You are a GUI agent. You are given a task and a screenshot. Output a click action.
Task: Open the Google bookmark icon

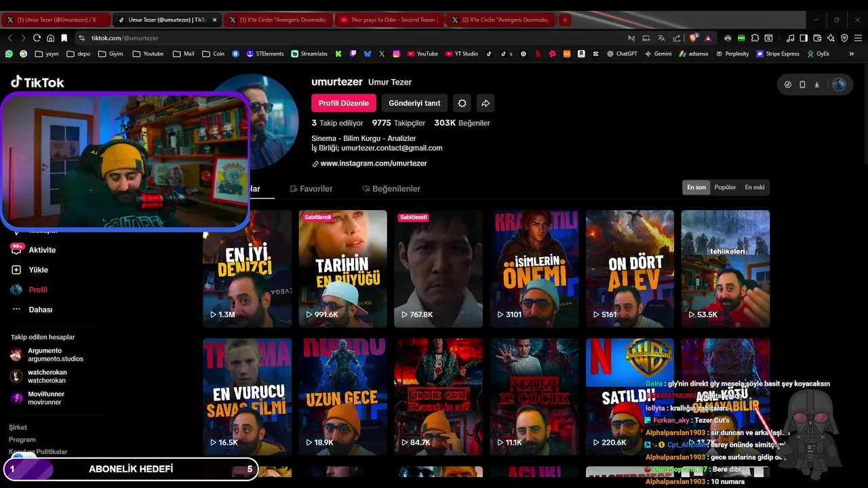coord(23,54)
